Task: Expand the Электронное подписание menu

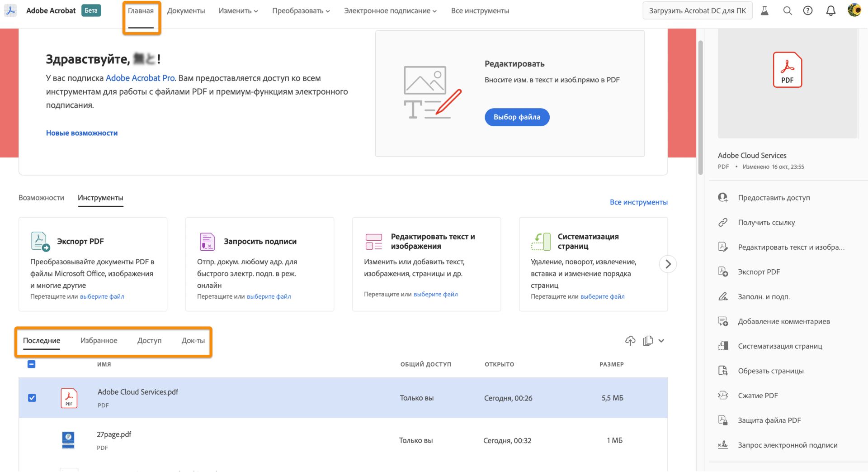Action: pos(390,11)
